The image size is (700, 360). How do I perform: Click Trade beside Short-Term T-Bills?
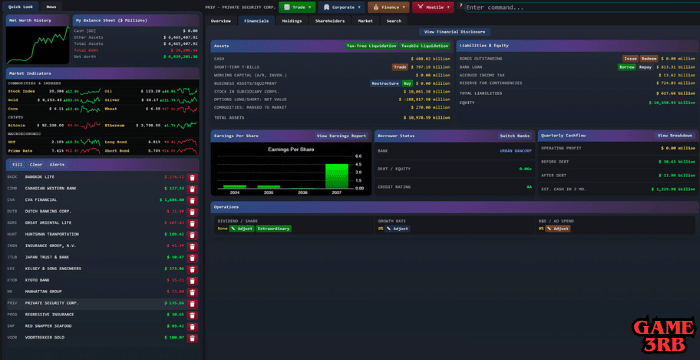[400, 67]
